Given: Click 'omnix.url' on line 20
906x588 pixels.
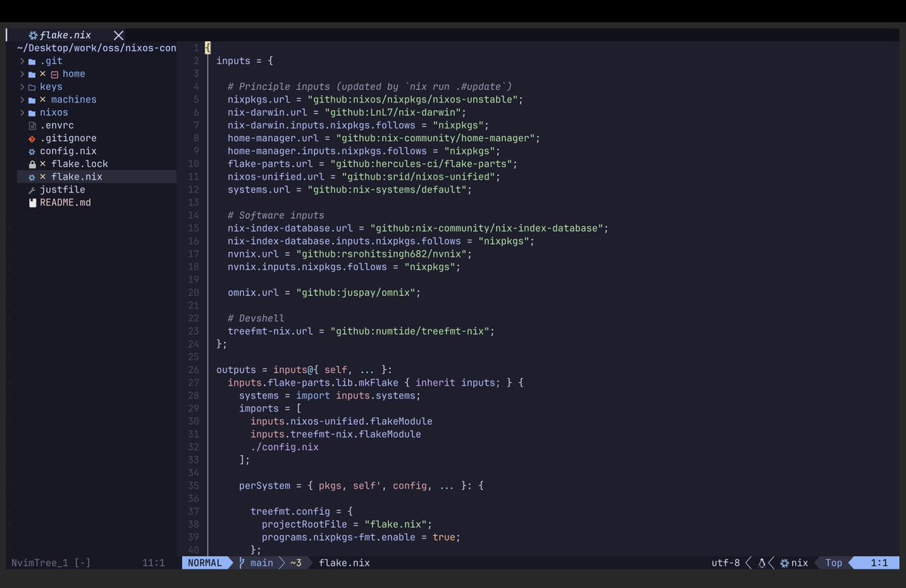Looking at the screenshot, I should point(253,292).
